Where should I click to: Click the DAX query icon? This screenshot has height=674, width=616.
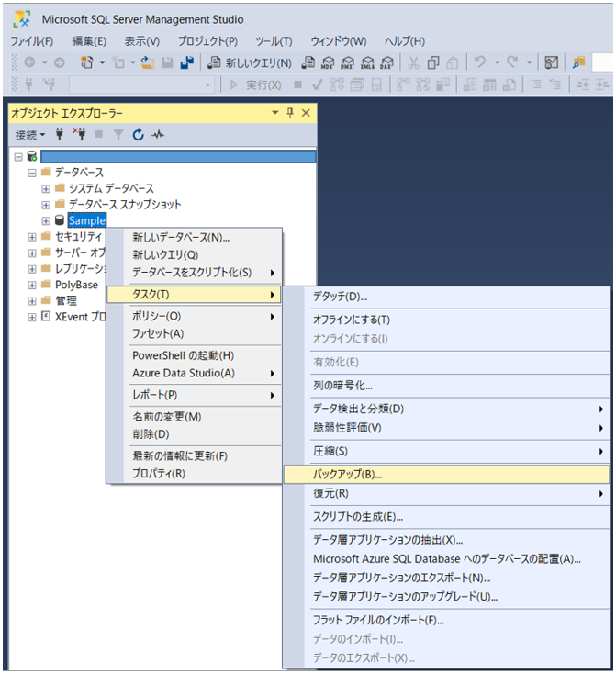coord(386,63)
